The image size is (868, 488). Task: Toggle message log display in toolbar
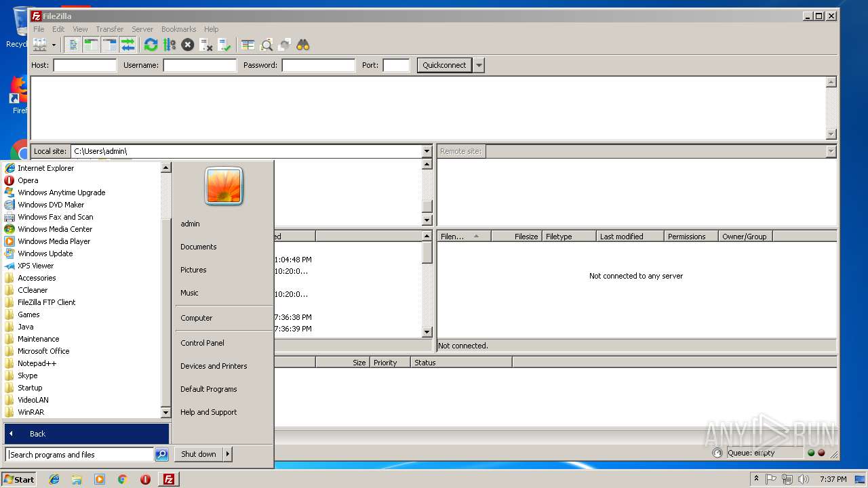coord(73,45)
